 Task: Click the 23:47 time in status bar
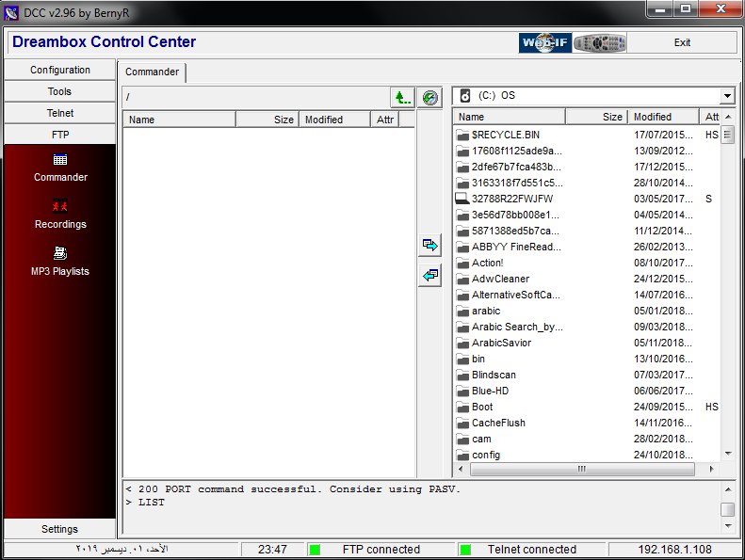click(x=272, y=550)
